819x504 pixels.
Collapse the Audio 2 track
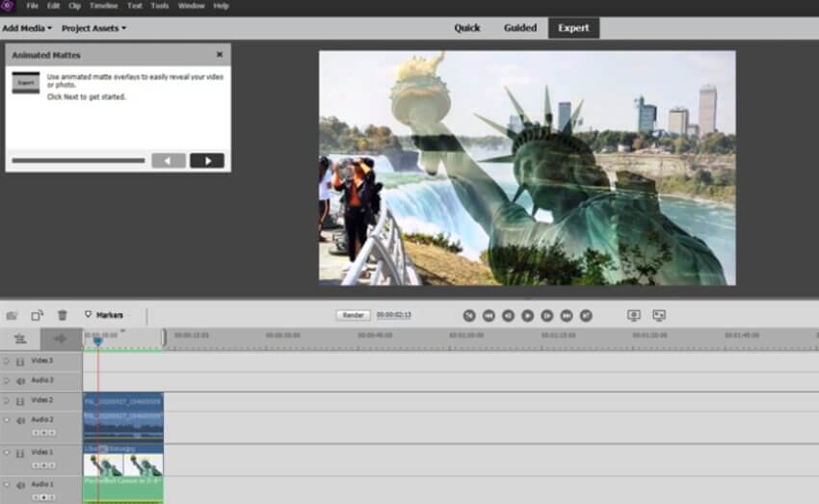7,420
